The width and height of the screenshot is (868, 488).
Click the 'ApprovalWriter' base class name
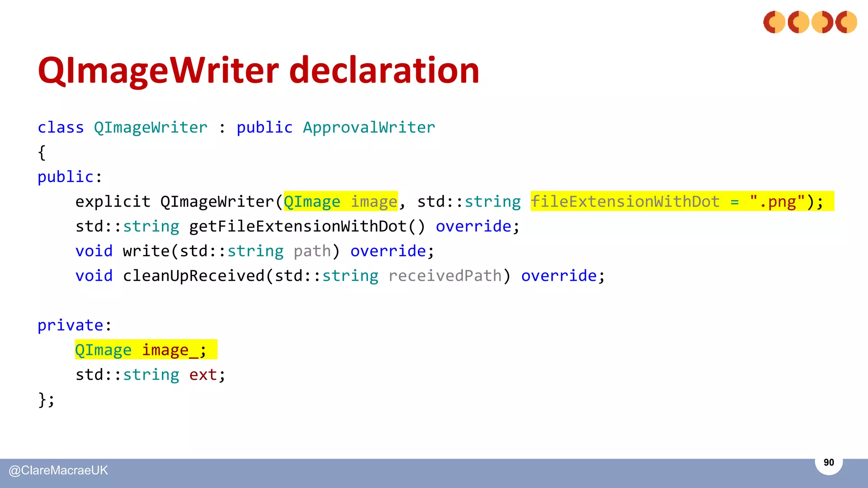click(369, 127)
